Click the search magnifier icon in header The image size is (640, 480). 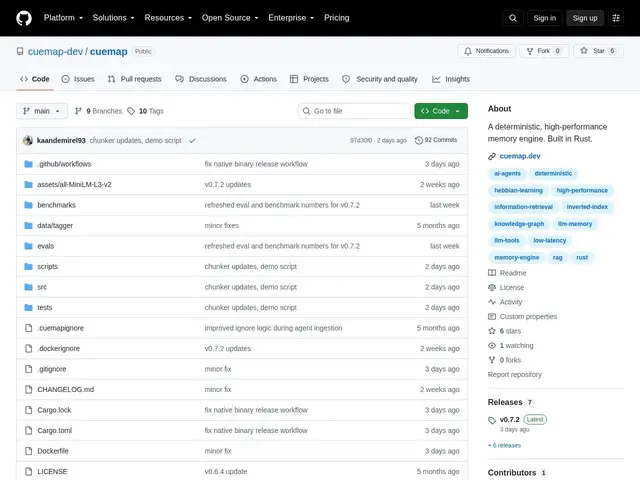point(513,18)
